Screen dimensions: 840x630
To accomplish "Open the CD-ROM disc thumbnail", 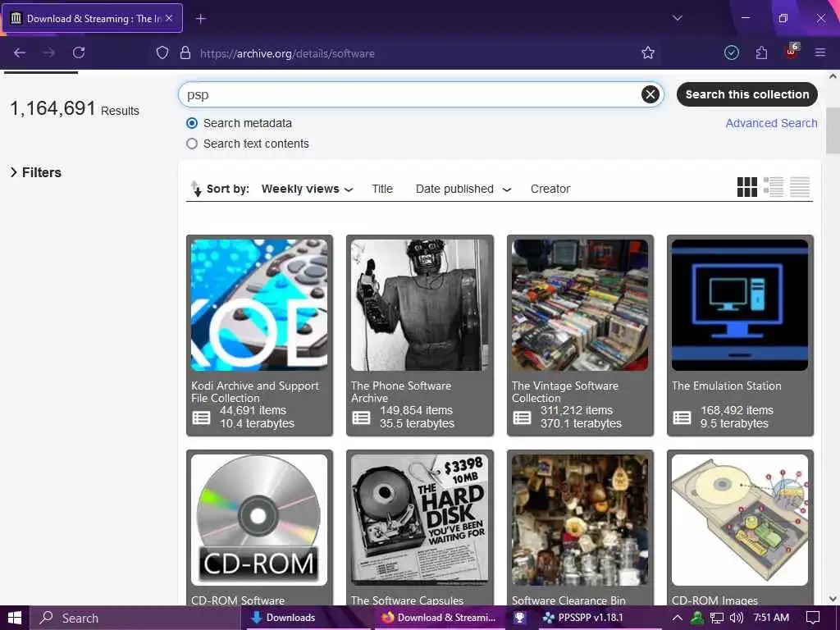I will pos(259,519).
